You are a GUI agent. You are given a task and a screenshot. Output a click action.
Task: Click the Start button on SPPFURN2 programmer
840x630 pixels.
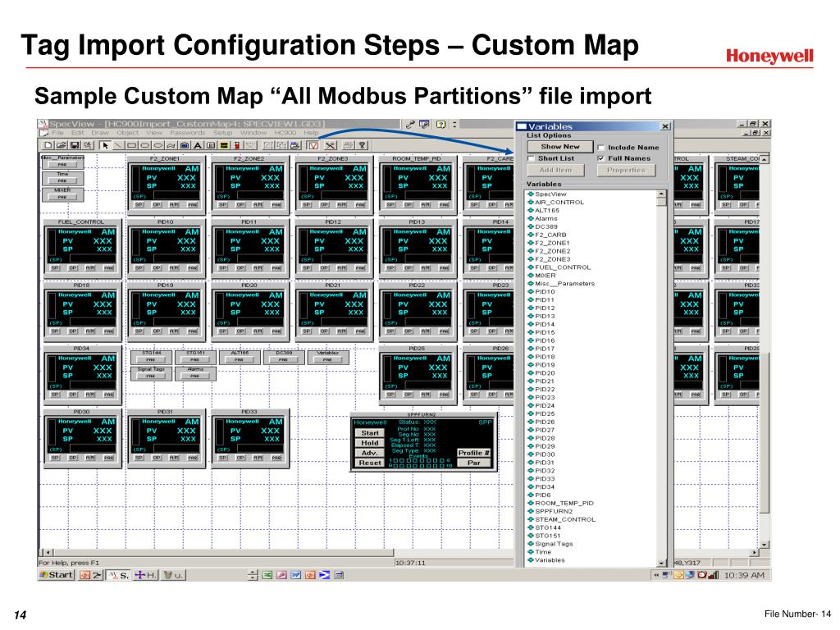(x=370, y=433)
